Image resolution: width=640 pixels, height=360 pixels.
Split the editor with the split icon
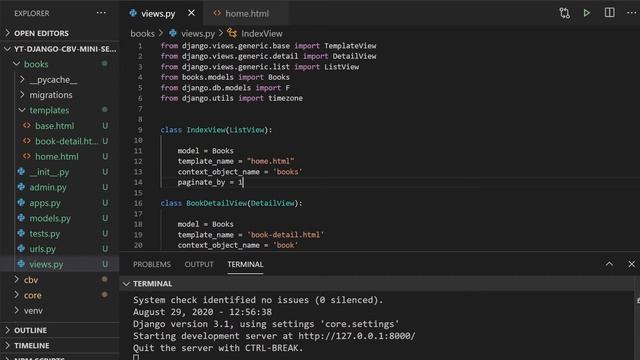609,13
